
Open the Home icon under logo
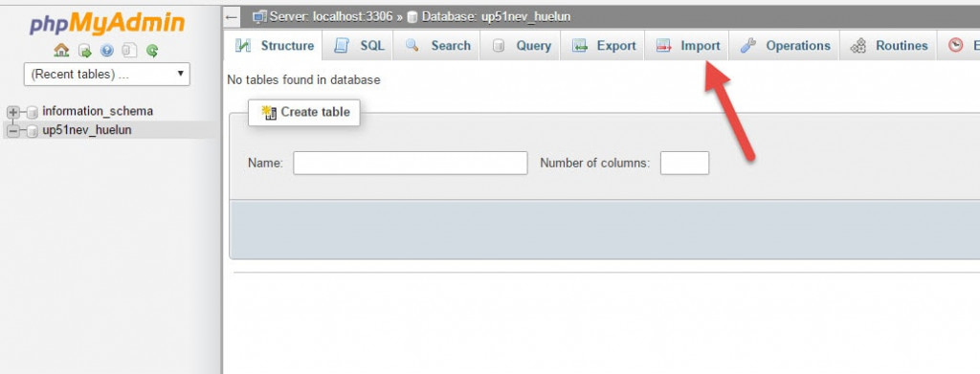(61, 50)
